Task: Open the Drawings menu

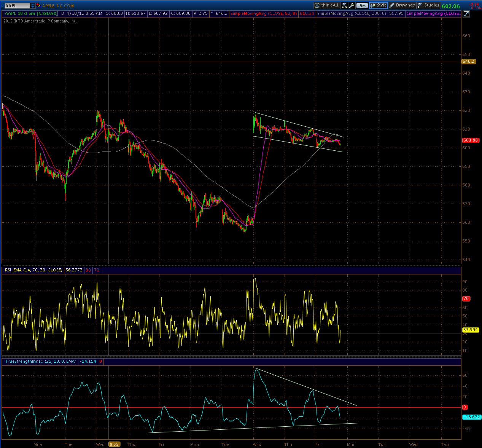Action: 402,5
